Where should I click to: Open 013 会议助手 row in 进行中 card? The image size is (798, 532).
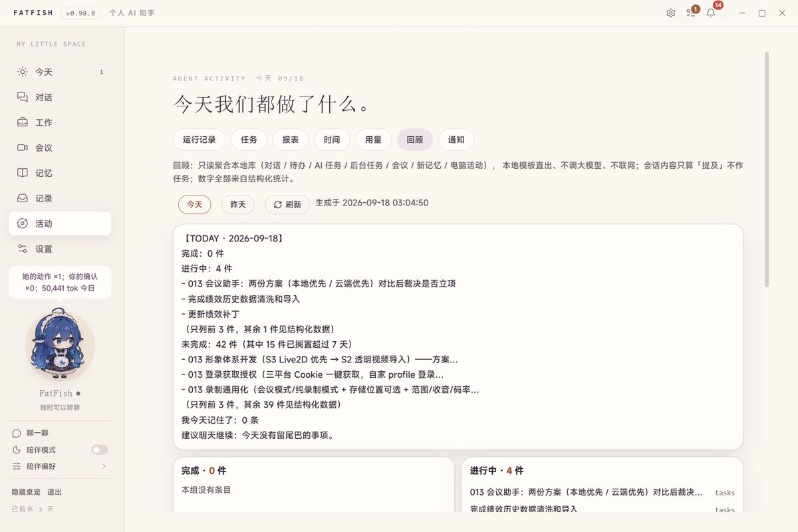(x=602, y=492)
